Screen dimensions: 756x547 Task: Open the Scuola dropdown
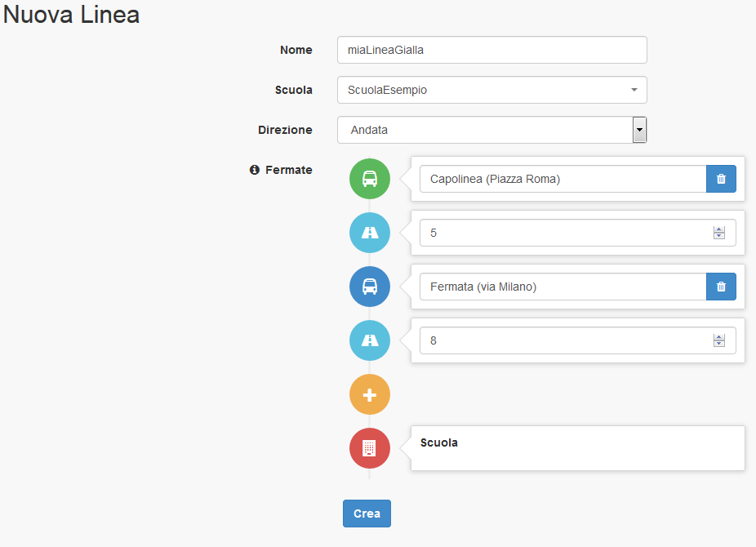(491, 90)
